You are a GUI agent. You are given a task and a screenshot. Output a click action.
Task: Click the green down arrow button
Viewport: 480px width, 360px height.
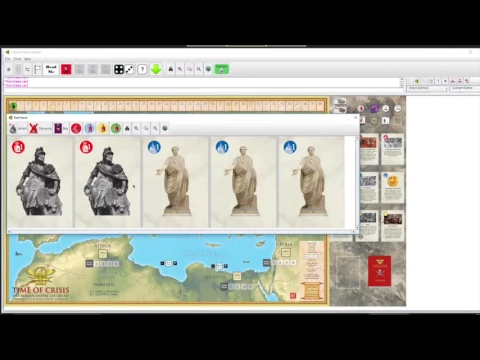pyautogui.click(x=156, y=69)
